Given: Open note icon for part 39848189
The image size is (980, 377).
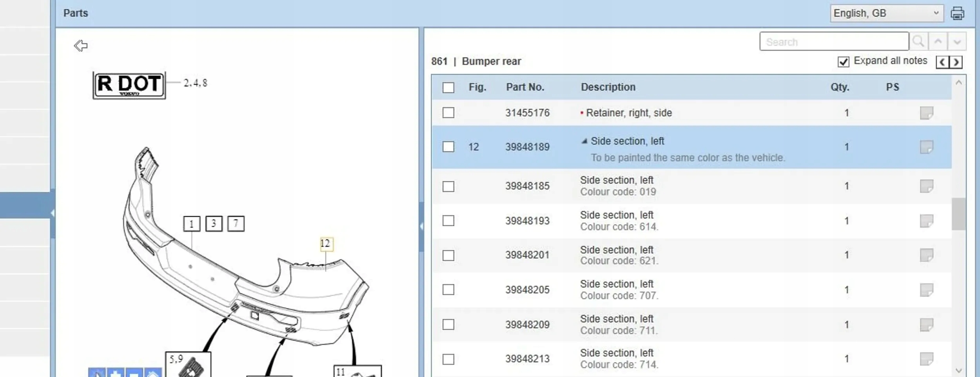Looking at the screenshot, I should click(927, 147).
